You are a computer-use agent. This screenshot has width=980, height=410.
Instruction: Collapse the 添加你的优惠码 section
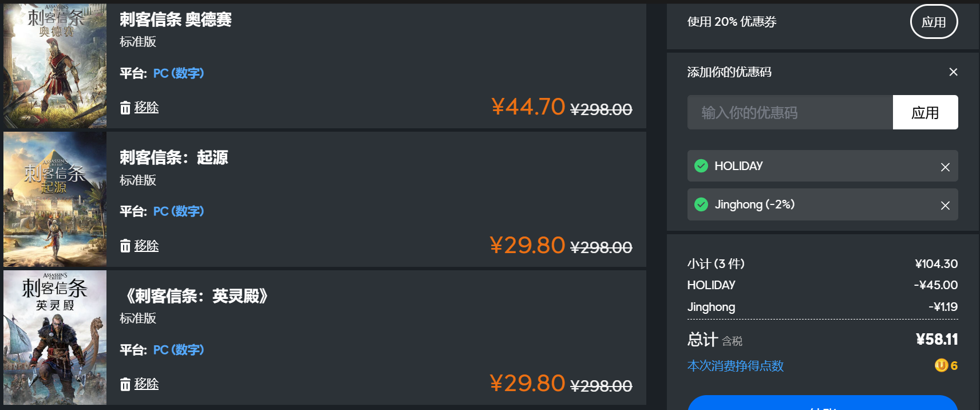pos(953,72)
